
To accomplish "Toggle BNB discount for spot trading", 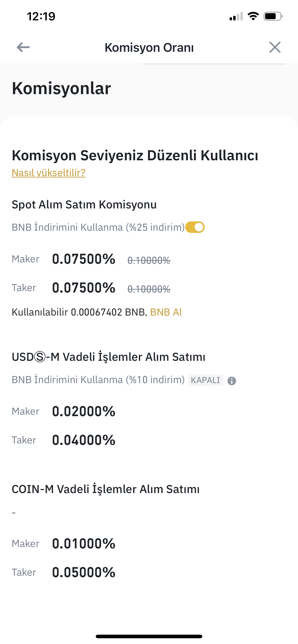I will (x=195, y=227).
